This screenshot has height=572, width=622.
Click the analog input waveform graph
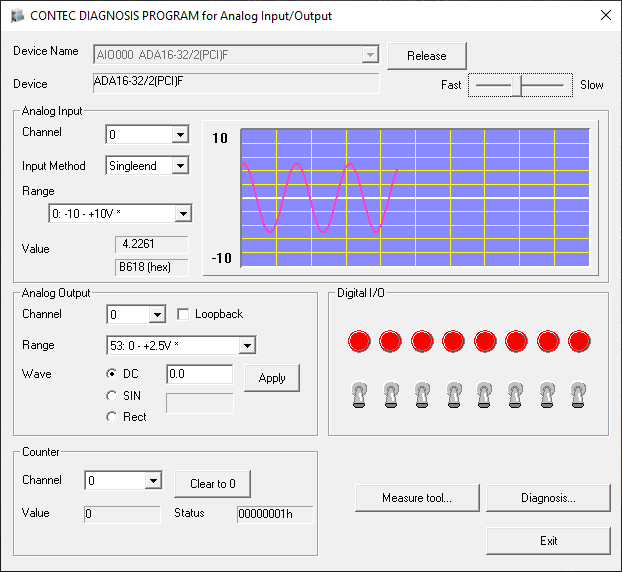click(415, 197)
